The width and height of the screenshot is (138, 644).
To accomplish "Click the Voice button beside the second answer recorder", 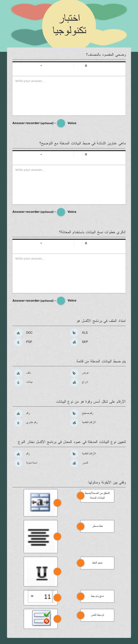I will (72, 212).
